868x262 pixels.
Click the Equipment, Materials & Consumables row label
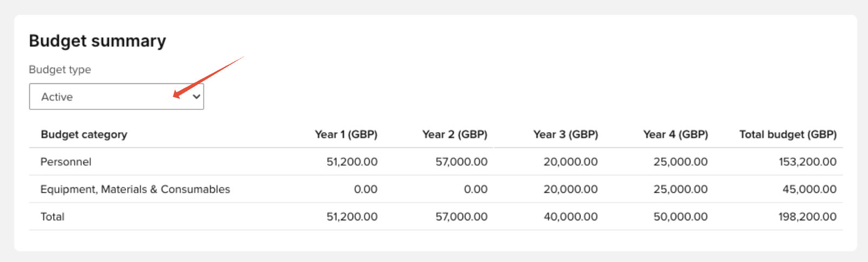135,189
